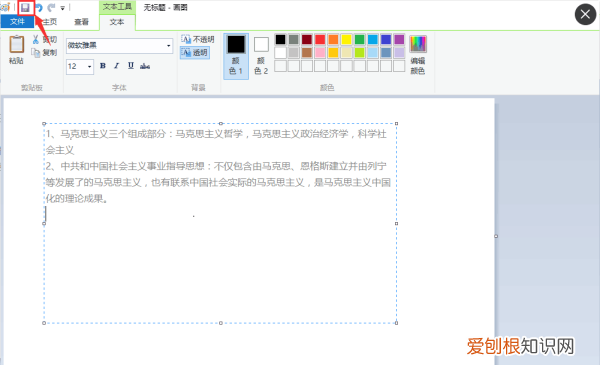Open 编辑颜色 edit colors dialog
The height and width of the screenshot is (365, 600).
[x=418, y=55]
